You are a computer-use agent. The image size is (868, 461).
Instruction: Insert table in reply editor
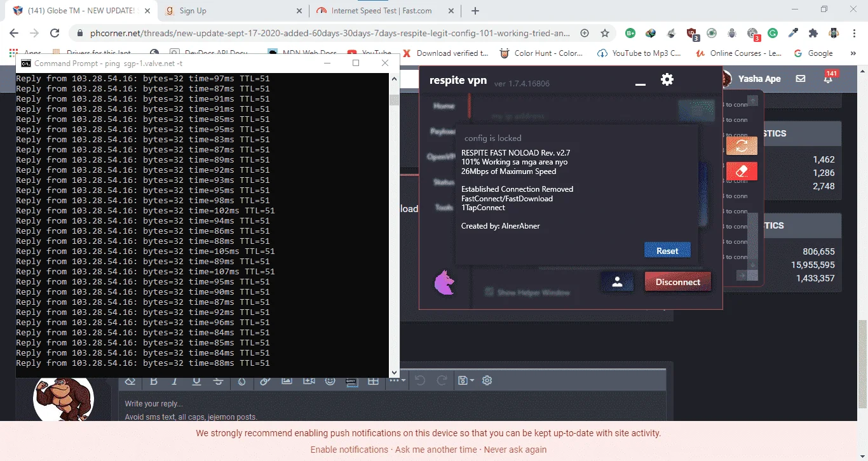click(373, 381)
